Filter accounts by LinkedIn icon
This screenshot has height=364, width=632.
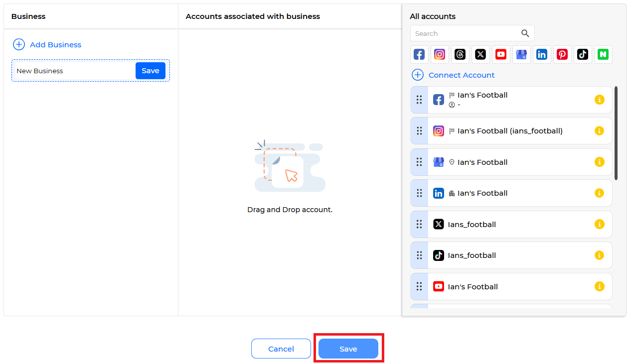(x=542, y=54)
